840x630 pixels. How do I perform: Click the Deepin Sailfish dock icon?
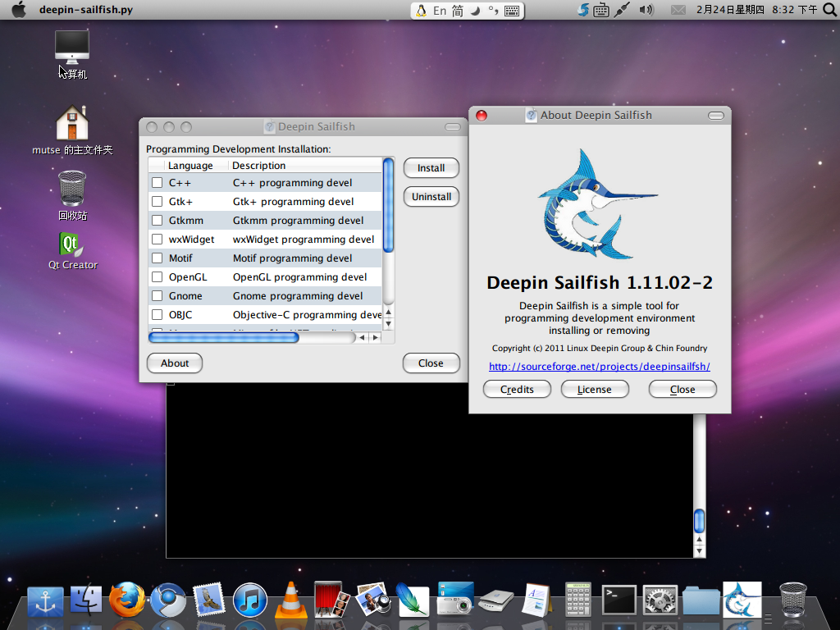pyautogui.click(x=742, y=600)
